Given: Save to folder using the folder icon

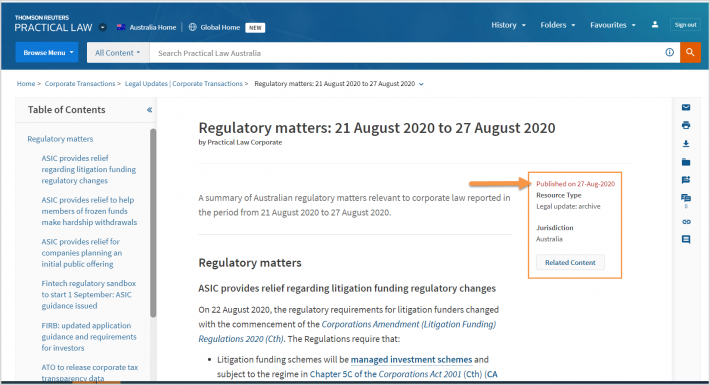Looking at the screenshot, I should pyautogui.click(x=686, y=162).
